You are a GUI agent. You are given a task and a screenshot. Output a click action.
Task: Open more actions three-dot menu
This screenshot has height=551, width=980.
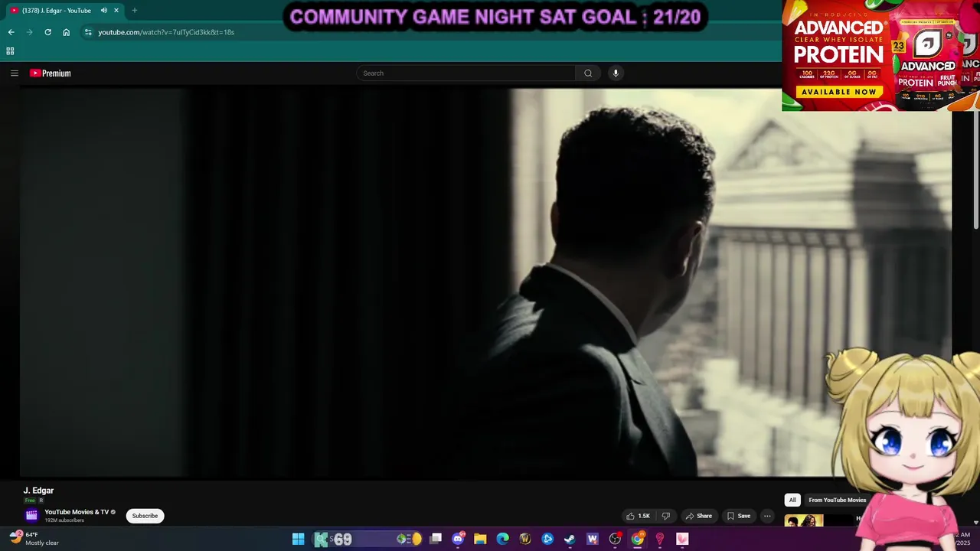click(767, 516)
